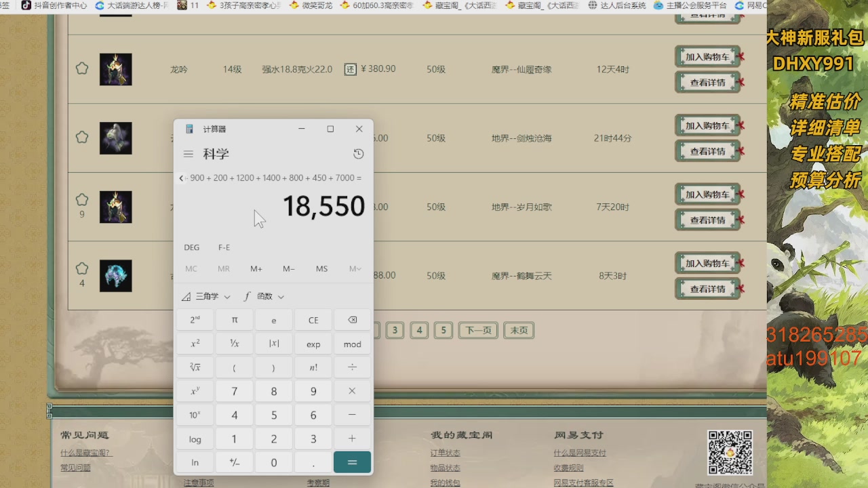This screenshot has height=488, width=868.
Task: Toggle F-E scientific notation
Action: click(x=224, y=247)
